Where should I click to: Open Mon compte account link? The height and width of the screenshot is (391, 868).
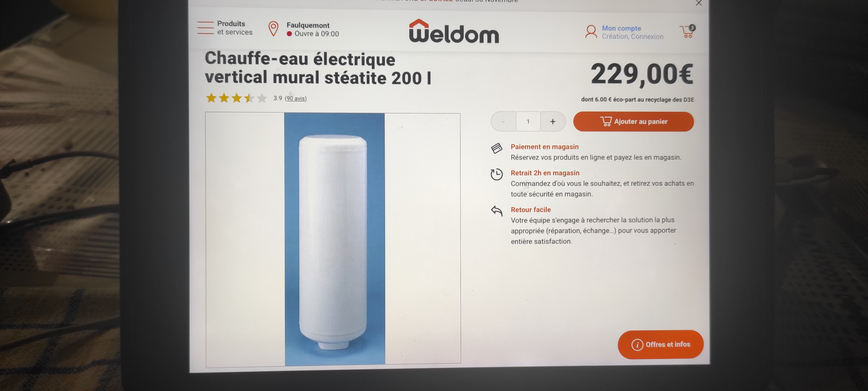point(621,28)
